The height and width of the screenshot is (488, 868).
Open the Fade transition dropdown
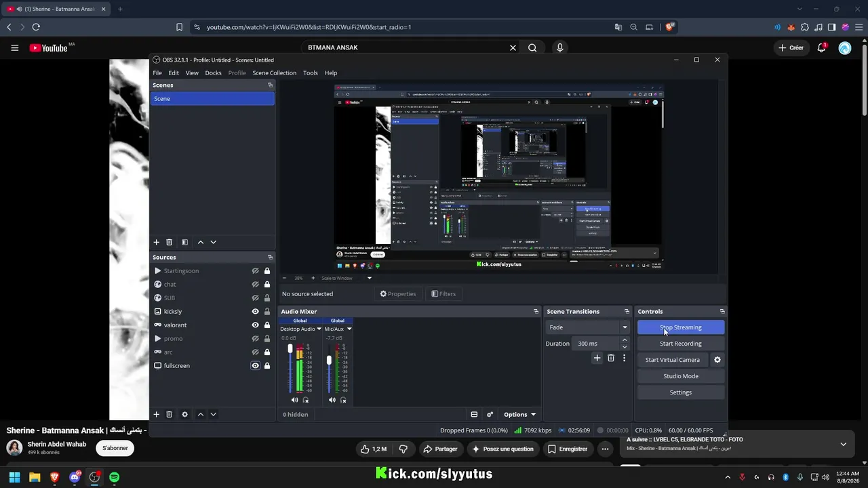[x=588, y=327]
